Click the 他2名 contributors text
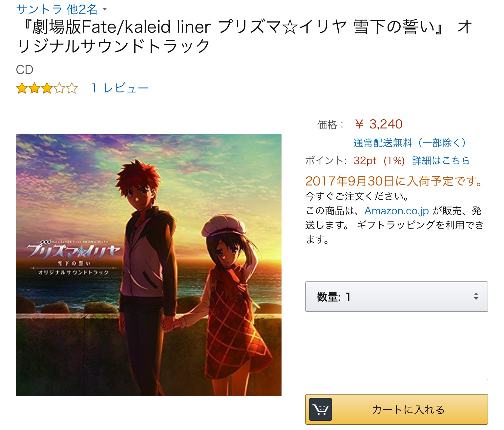 click(82, 9)
